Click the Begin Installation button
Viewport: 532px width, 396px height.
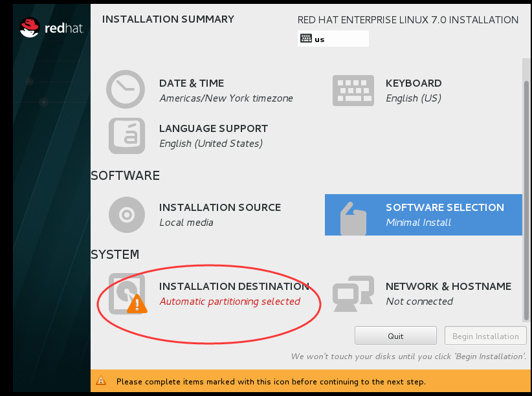point(485,336)
